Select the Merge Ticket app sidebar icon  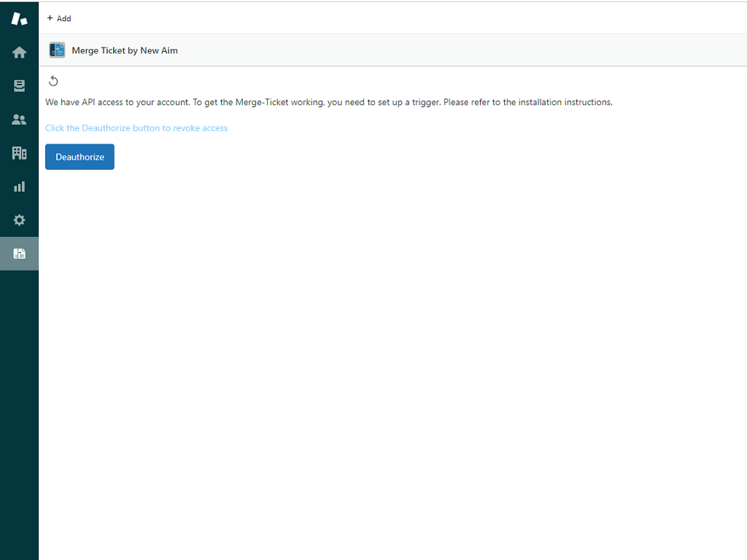[x=19, y=254]
